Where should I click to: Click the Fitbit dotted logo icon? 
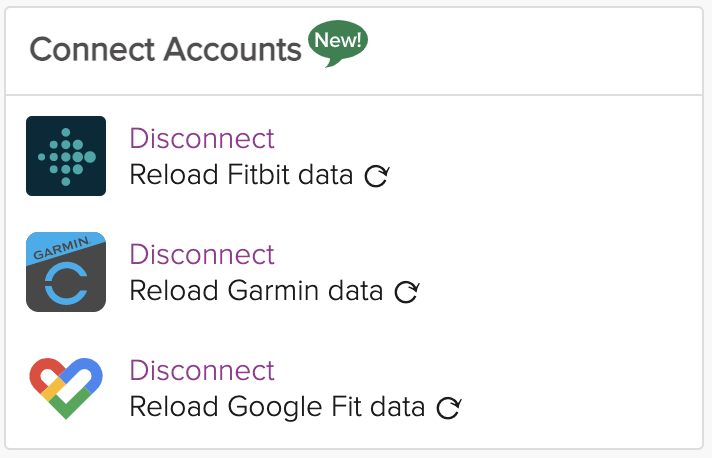(x=66, y=156)
